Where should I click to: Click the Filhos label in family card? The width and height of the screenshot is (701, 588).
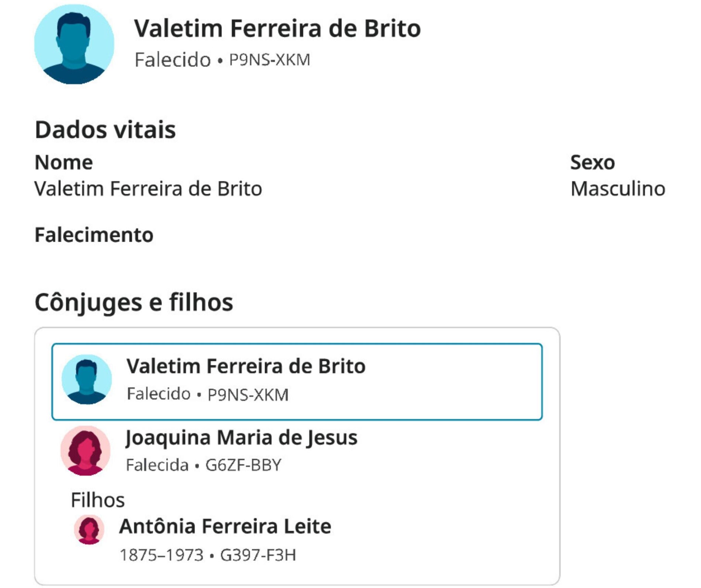(x=98, y=500)
